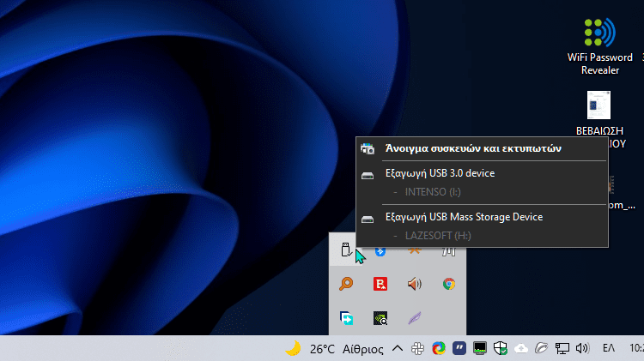The image size is (644, 361).
Task: Click the network icon in the taskbar
Action: coord(562,348)
